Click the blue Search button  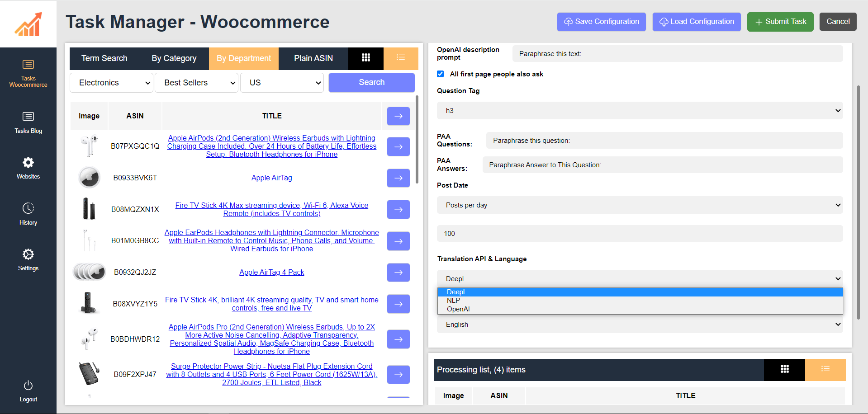click(x=371, y=82)
